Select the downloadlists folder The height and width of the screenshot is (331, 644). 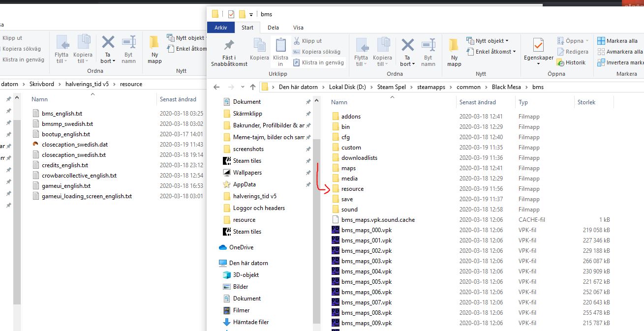click(x=359, y=158)
